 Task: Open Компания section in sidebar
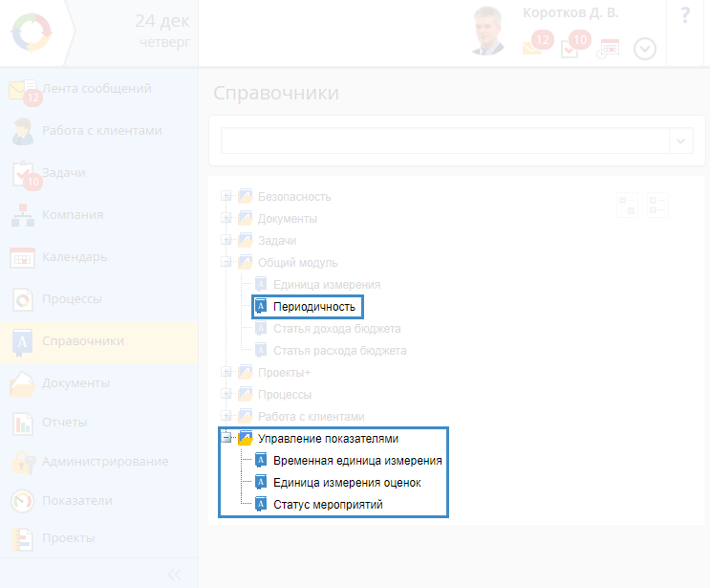point(98,215)
